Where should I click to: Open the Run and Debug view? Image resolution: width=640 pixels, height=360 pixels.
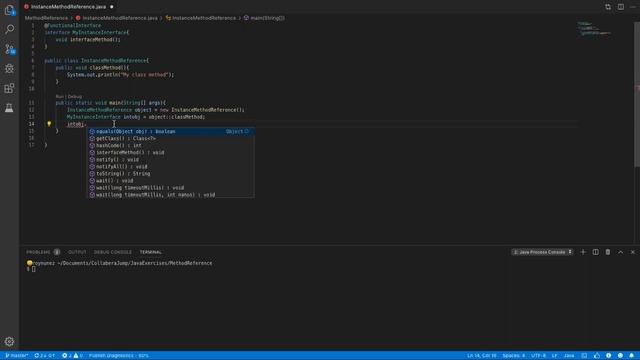9,69
